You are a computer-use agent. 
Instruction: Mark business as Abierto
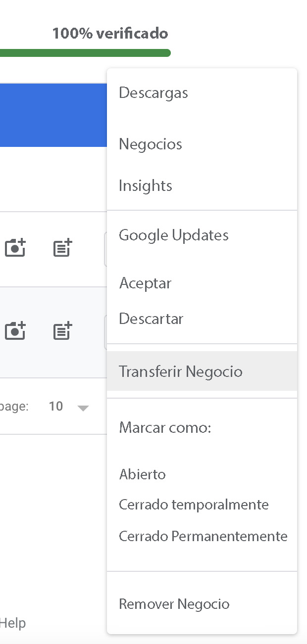click(x=143, y=474)
